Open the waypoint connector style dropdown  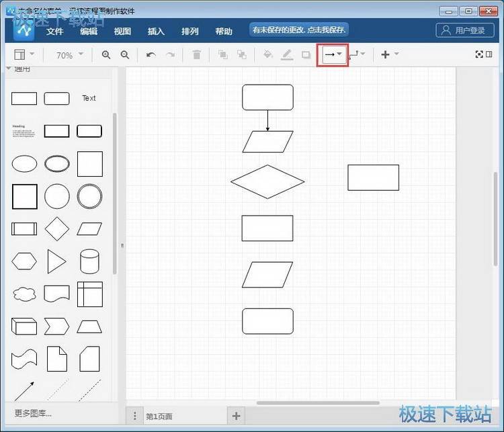click(357, 54)
